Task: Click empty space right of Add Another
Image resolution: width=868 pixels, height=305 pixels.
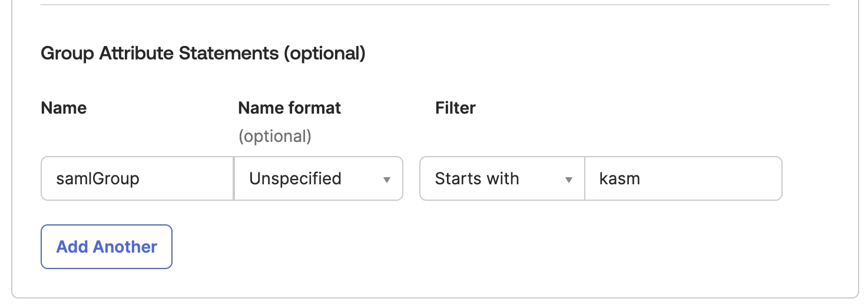Action: click(412, 247)
